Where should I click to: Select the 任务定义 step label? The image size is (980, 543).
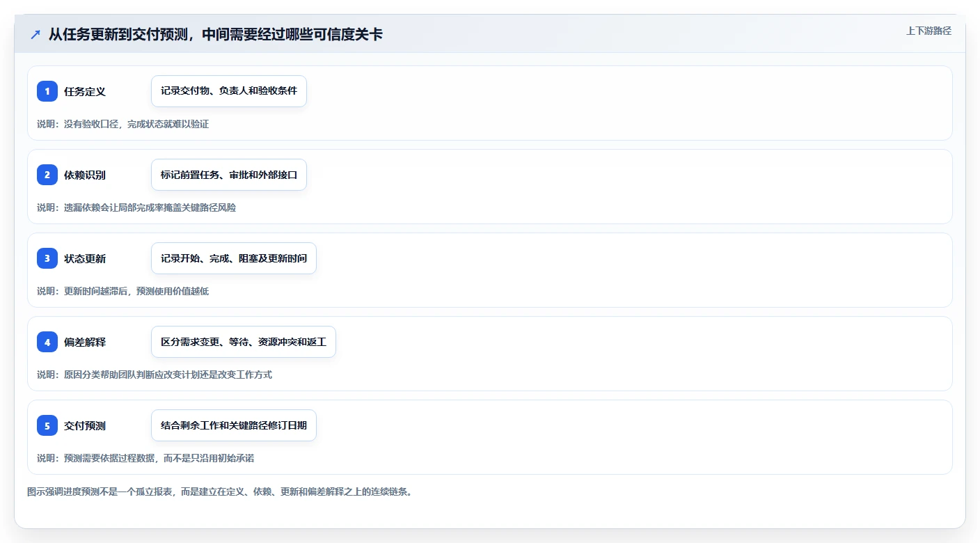(85, 91)
